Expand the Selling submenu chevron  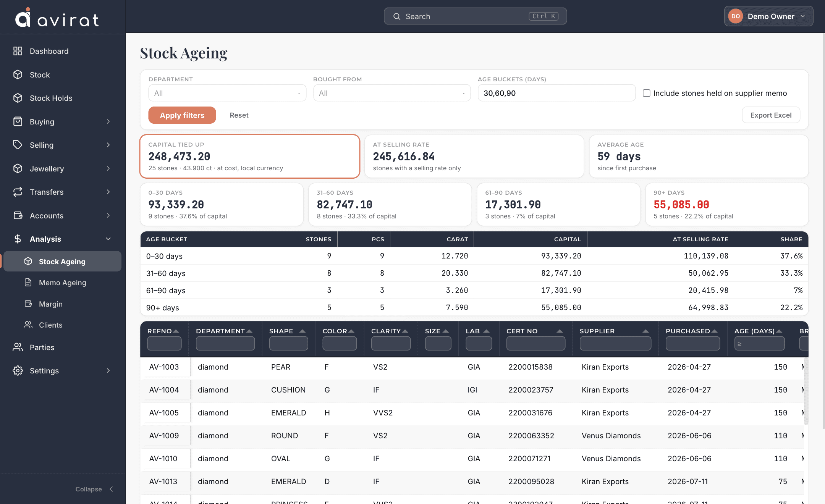point(108,145)
